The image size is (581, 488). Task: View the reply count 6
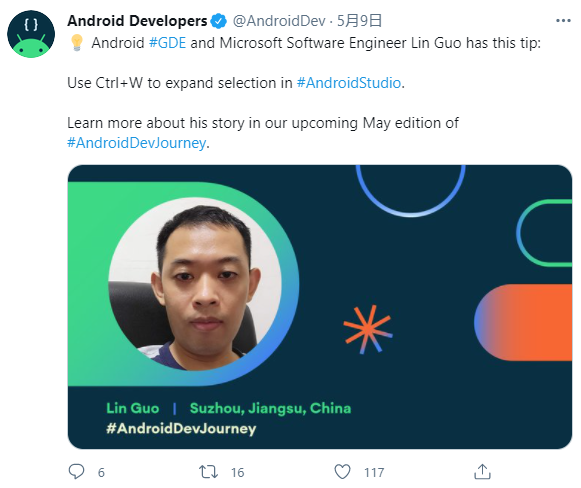point(101,472)
